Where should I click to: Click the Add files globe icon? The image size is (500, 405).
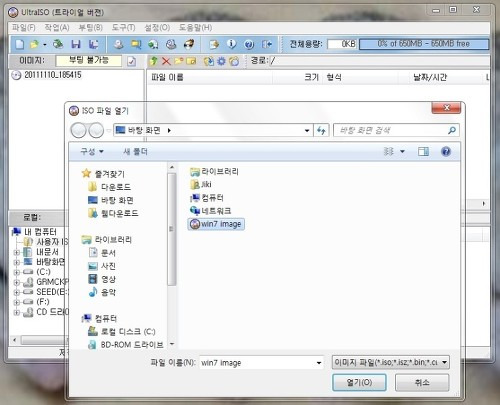(209, 61)
